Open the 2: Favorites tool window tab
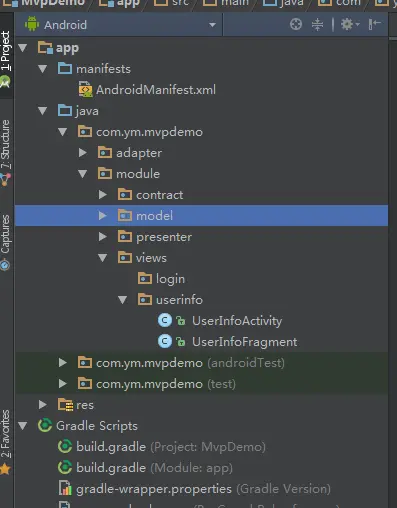 point(6,442)
